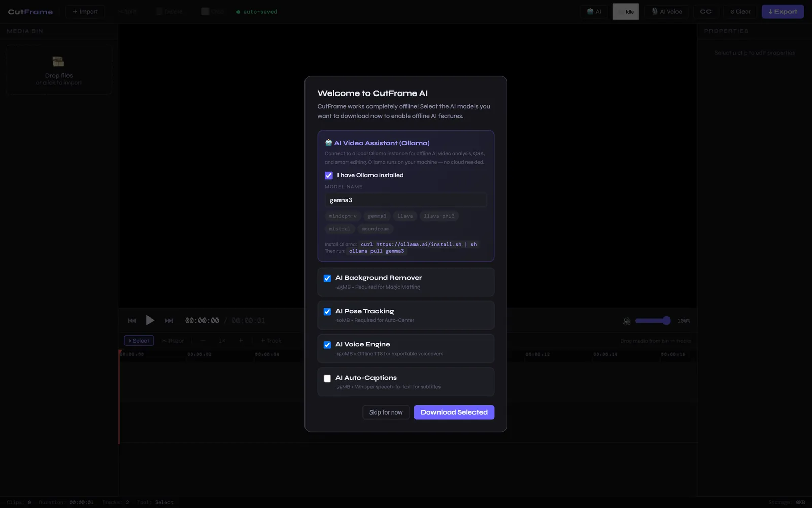This screenshot has width=812, height=508.
Task: Enable the AI Auto-Captions checkbox
Action: tap(327, 378)
